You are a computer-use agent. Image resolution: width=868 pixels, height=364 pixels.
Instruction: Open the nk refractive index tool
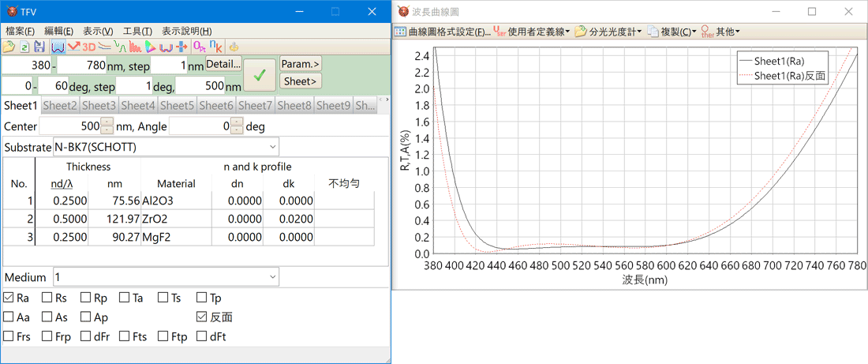[x=215, y=47]
